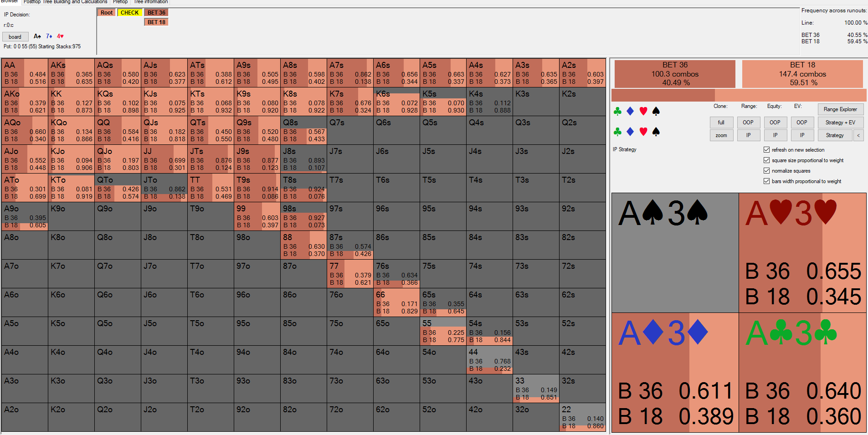Viewport: 868px width, 435px height.
Task: Click the green club icon in bottom suit row
Action: click(x=617, y=132)
